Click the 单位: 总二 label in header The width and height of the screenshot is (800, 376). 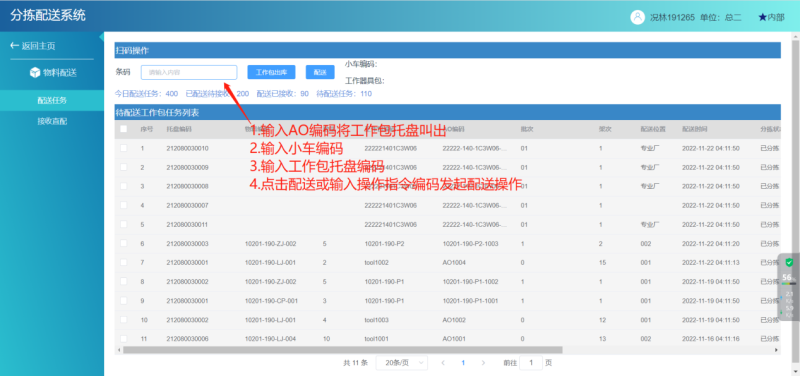[x=721, y=17]
